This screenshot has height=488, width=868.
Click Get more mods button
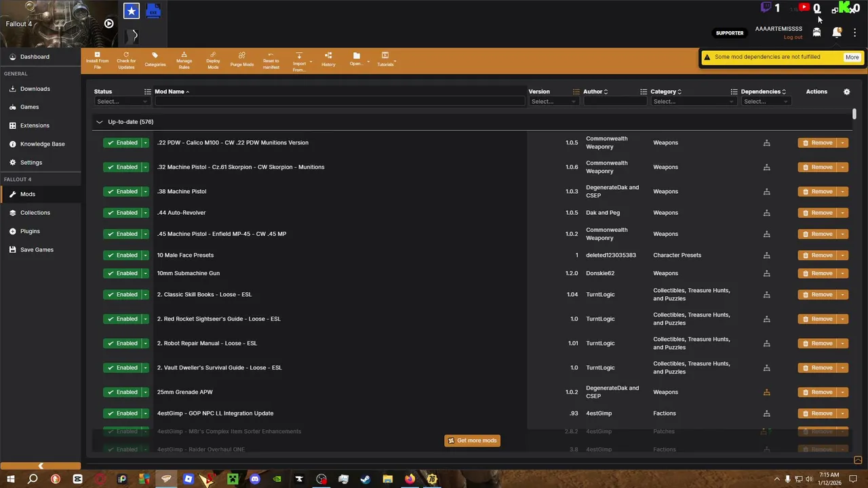(x=473, y=441)
